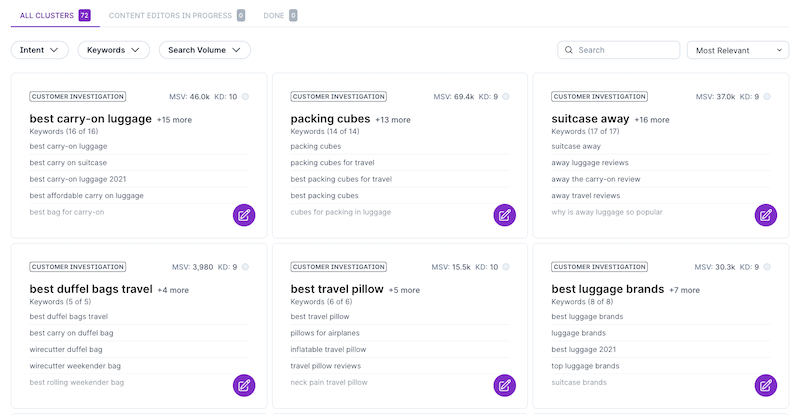This screenshot has width=800, height=415.
Task: Select keyword 'away luggage reviews'
Action: click(x=590, y=163)
